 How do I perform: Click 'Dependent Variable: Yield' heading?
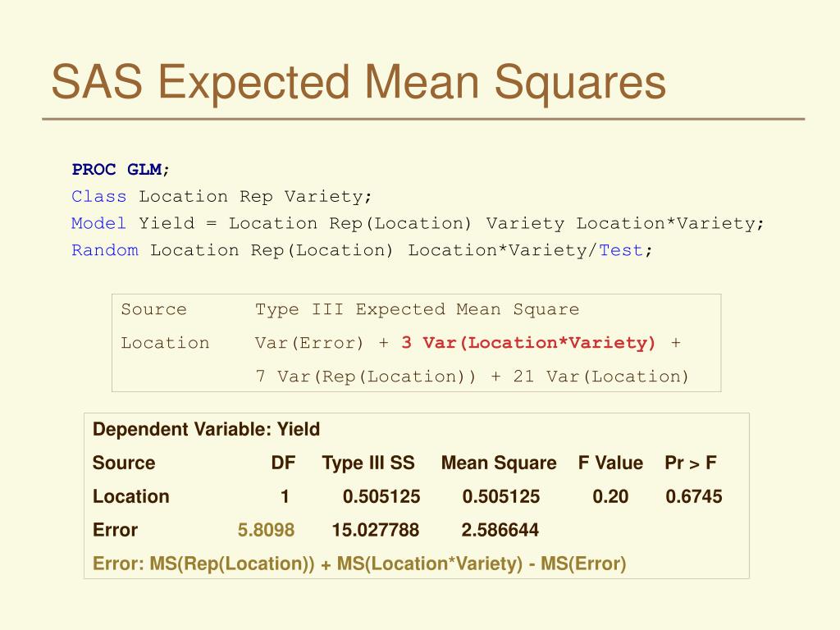[206, 430]
